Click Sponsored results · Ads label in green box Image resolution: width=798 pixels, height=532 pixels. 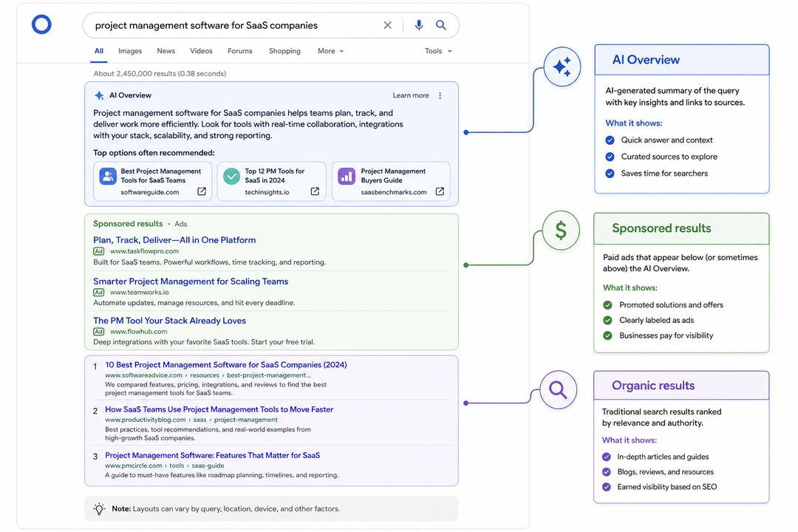click(140, 223)
